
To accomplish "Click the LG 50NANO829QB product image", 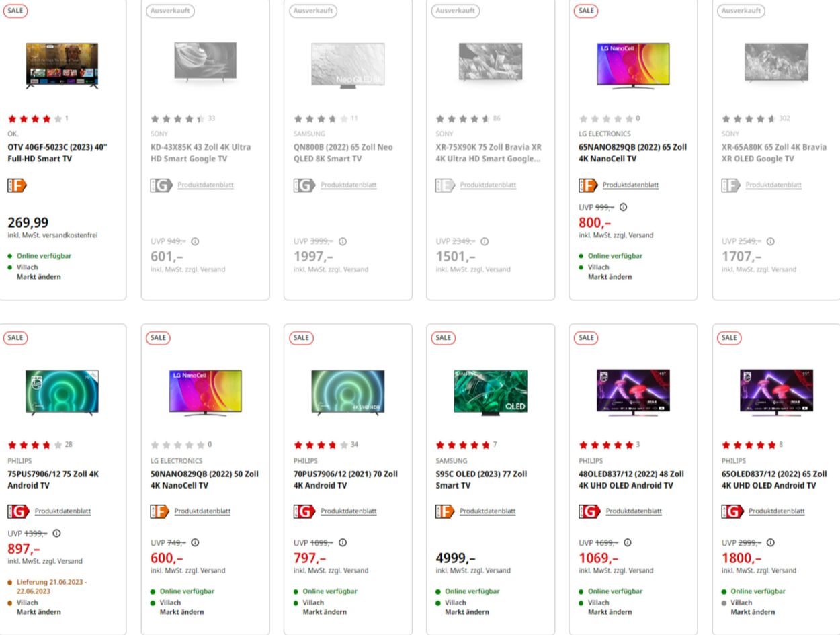I will 205,391.
